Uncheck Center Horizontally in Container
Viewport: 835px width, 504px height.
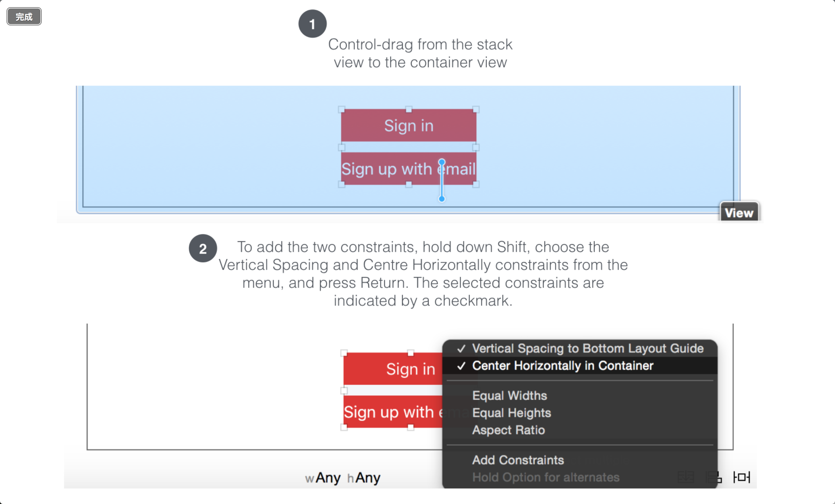tap(580, 365)
